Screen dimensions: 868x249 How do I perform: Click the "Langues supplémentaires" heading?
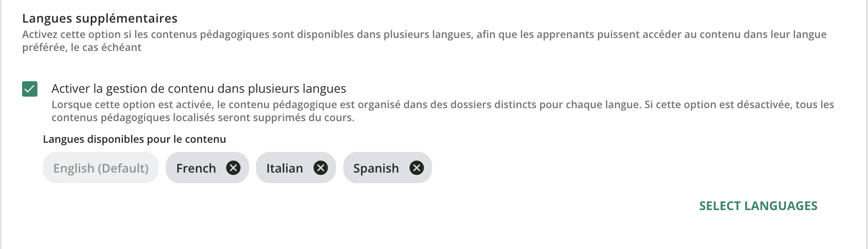click(x=100, y=18)
